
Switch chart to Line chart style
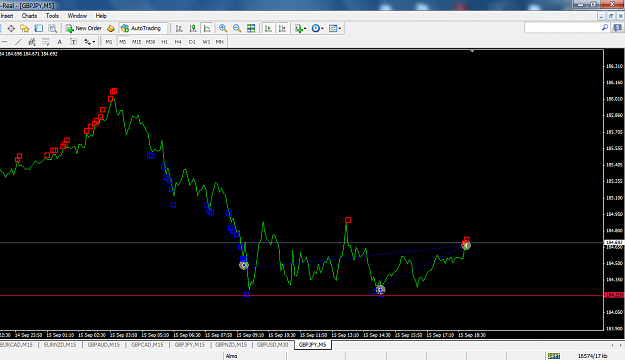pyautogui.click(x=207, y=28)
